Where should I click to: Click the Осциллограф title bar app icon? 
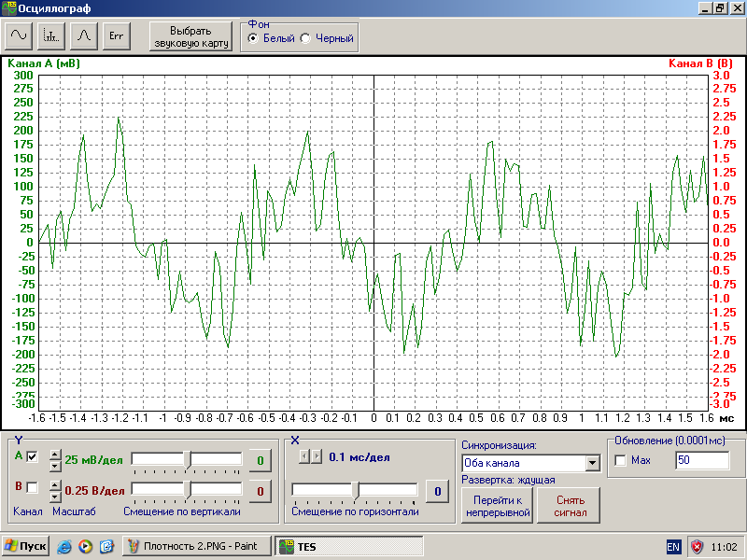tap(9, 8)
